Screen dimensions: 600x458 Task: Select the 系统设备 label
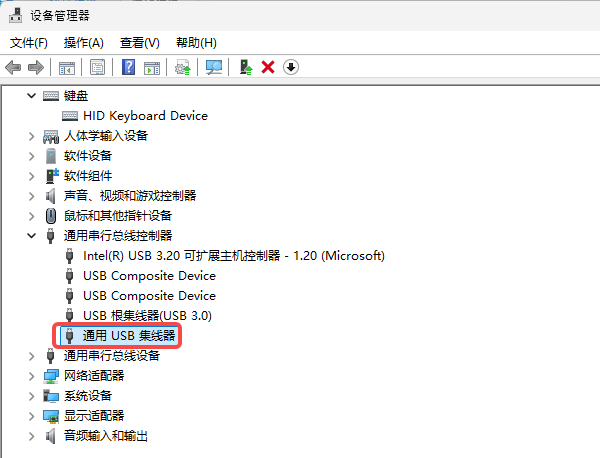point(88,396)
